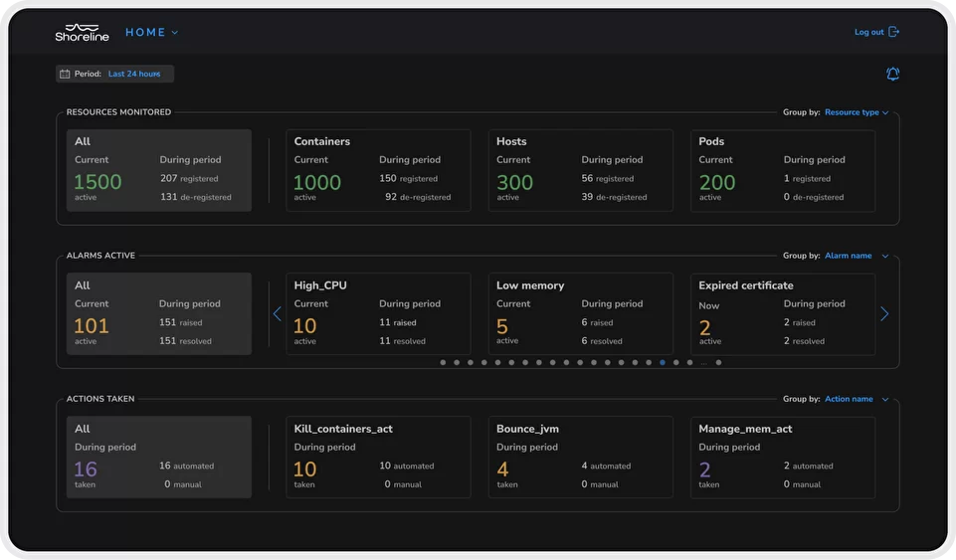Change the Last 24 hours period
This screenshot has width=956, height=560.
pyautogui.click(x=134, y=74)
